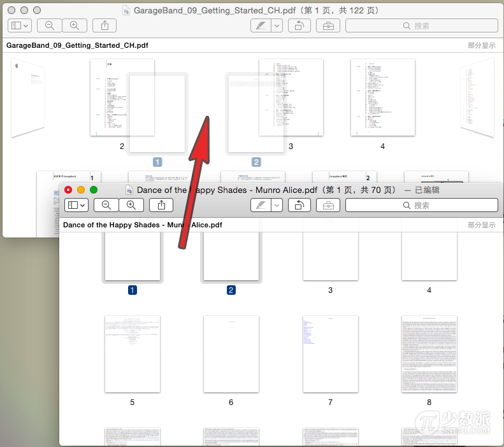The width and height of the screenshot is (504, 447).
Task: Zoom in on Dance of the Happy Shades window
Action: coord(131,205)
